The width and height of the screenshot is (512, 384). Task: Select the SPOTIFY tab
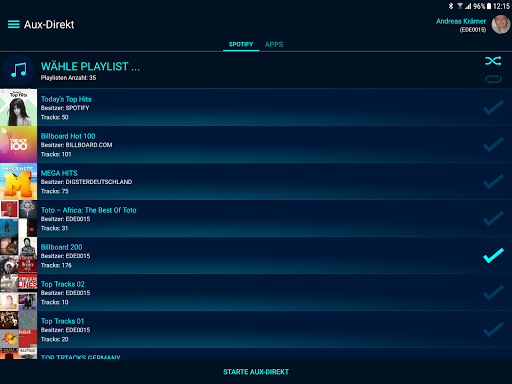pyautogui.click(x=241, y=44)
